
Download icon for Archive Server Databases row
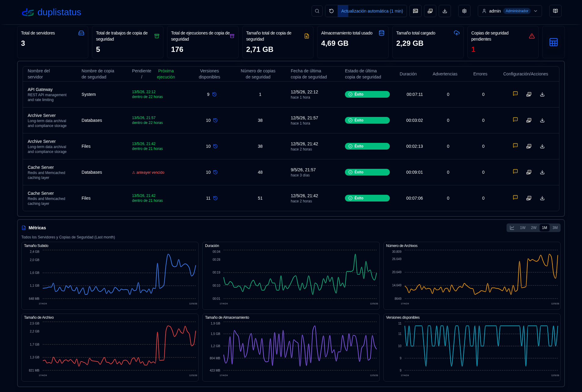542,120
